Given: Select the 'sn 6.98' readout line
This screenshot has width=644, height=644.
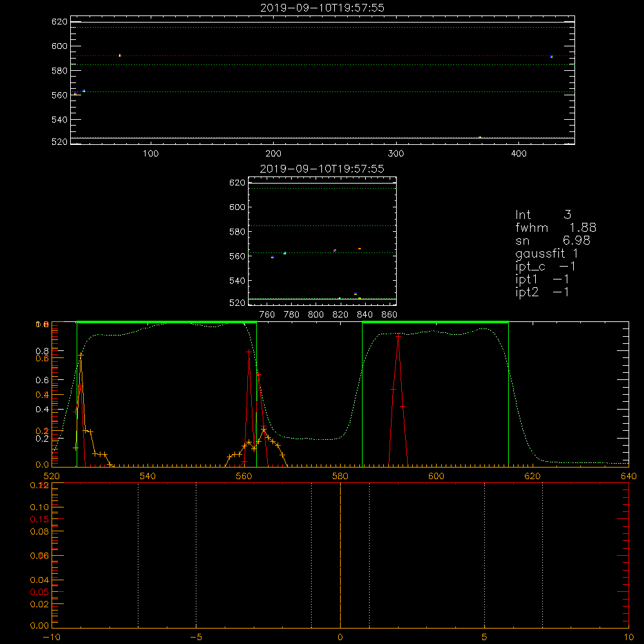Looking at the screenshot, I should [553, 240].
